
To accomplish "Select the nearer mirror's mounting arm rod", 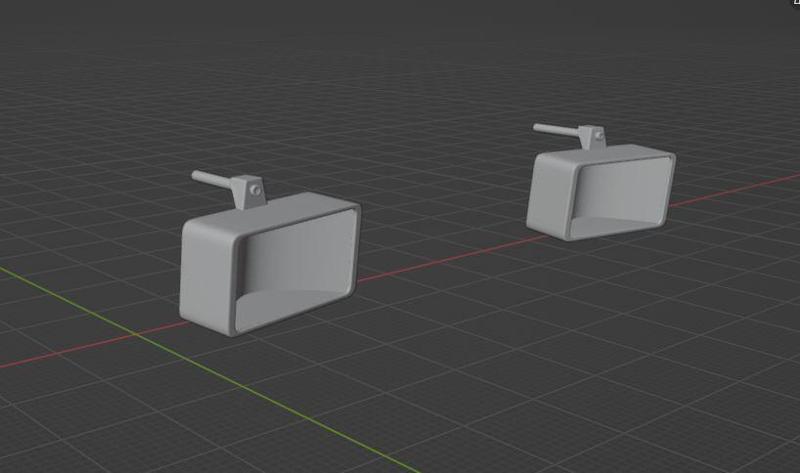I will click(x=212, y=179).
